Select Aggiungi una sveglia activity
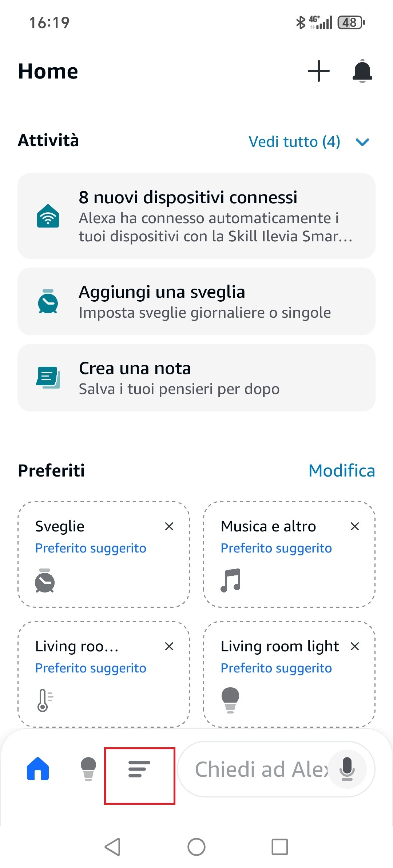 point(196,301)
